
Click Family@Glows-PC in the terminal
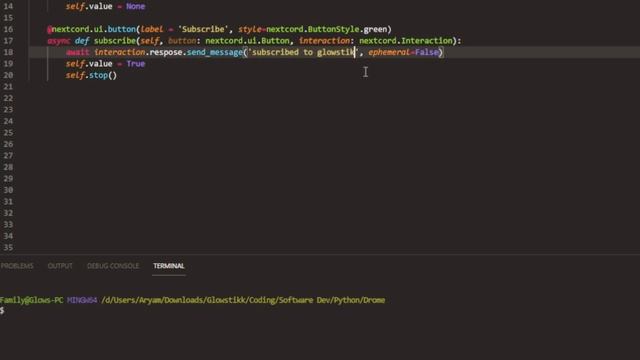31,300
